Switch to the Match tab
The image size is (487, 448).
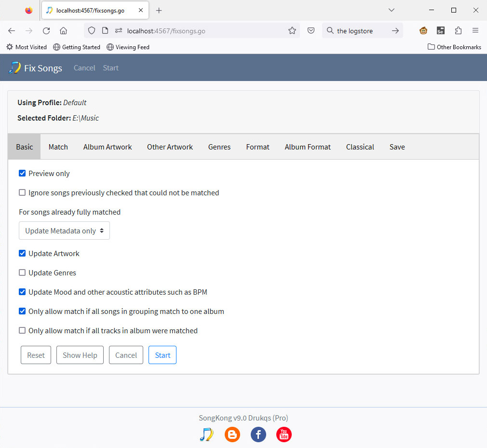click(x=58, y=147)
